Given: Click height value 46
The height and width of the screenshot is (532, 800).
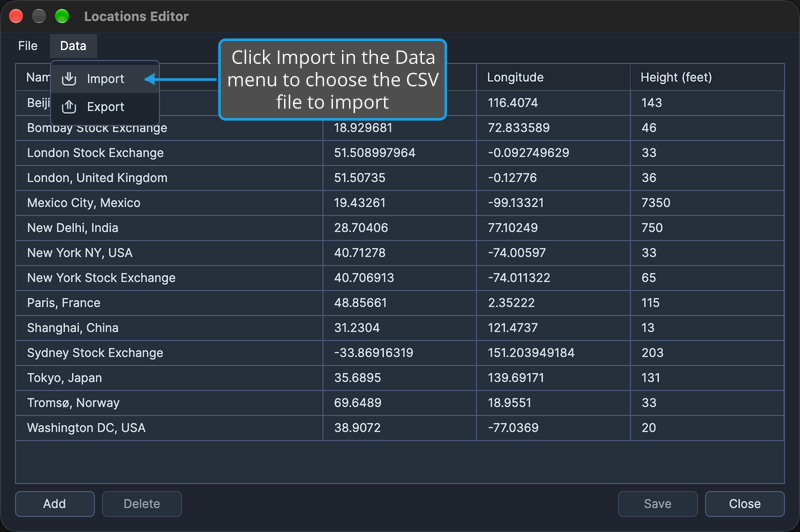Looking at the screenshot, I should pyautogui.click(x=649, y=128).
